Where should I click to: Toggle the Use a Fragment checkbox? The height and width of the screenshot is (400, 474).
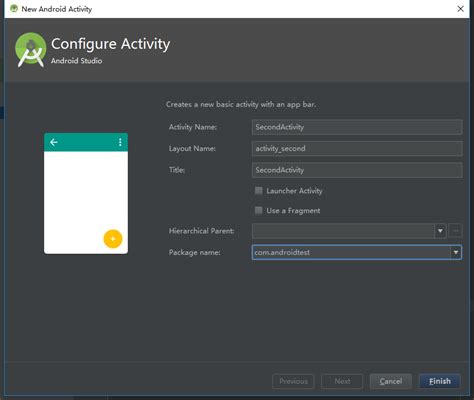(x=259, y=210)
